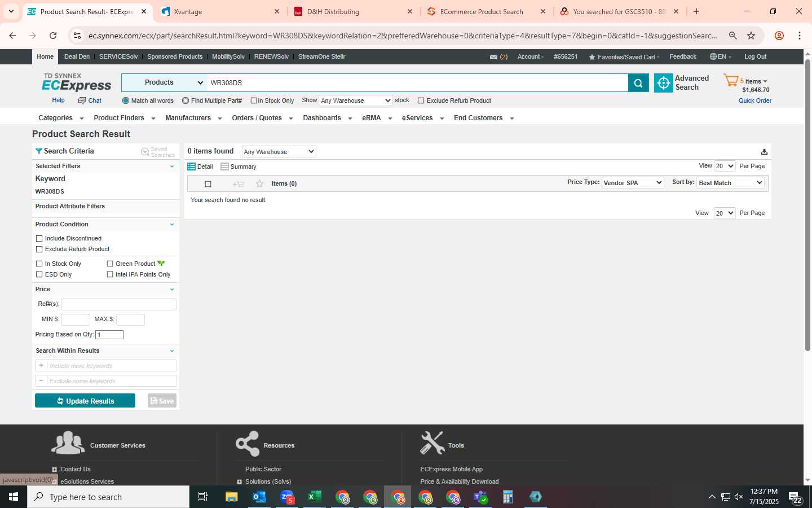The height and width of the screenshot is (508, 812).
Task: Bookmark this page with star icon
Action: pos(751,36)
